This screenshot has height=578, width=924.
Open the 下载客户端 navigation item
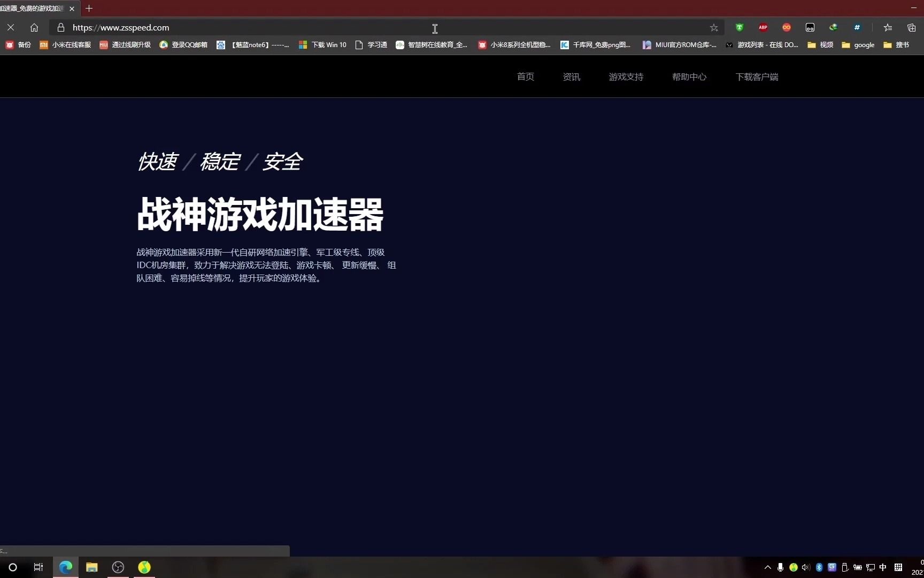(757, 77)
